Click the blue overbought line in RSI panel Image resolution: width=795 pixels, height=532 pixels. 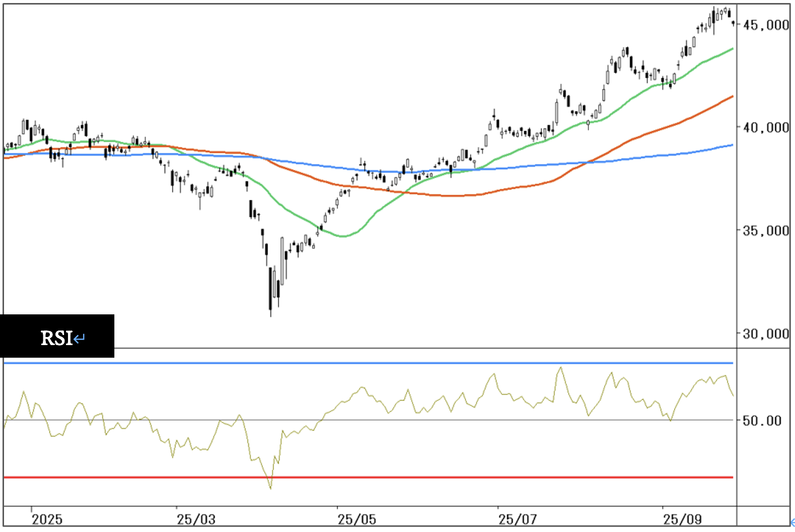[368, 363]
